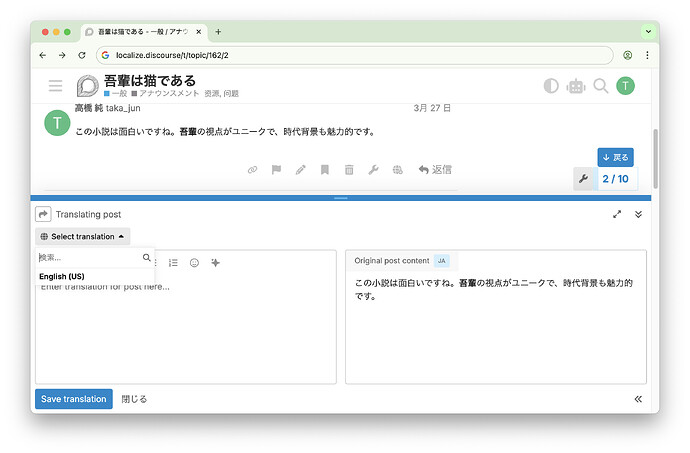Screen dimensions: 690x453
Task: Open the 問題 tag link
Action: 231,93
